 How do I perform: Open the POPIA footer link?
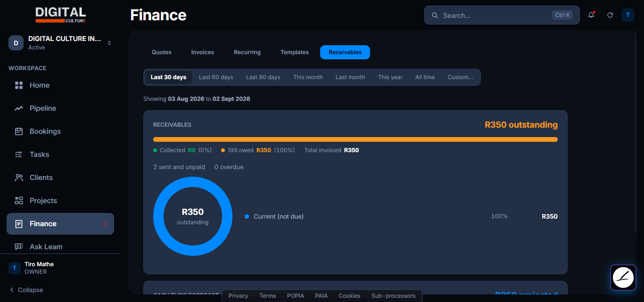pyautogui.click(x=296, y=296)
